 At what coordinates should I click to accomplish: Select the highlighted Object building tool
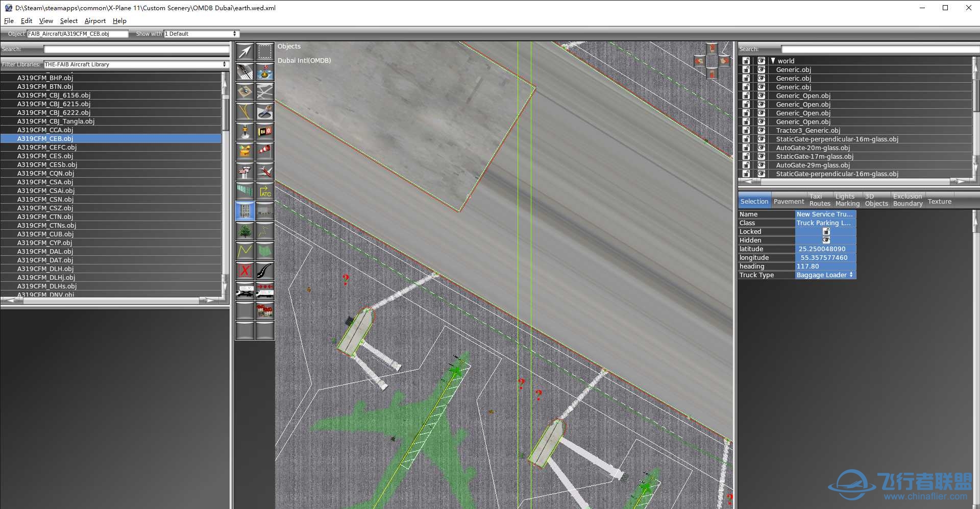(245, 211)
